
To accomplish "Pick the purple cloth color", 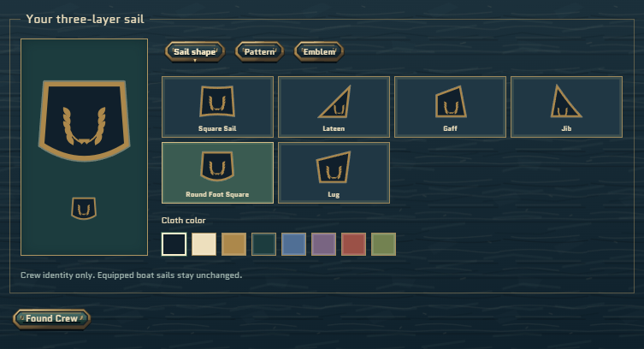I will [x=323, y=245].
